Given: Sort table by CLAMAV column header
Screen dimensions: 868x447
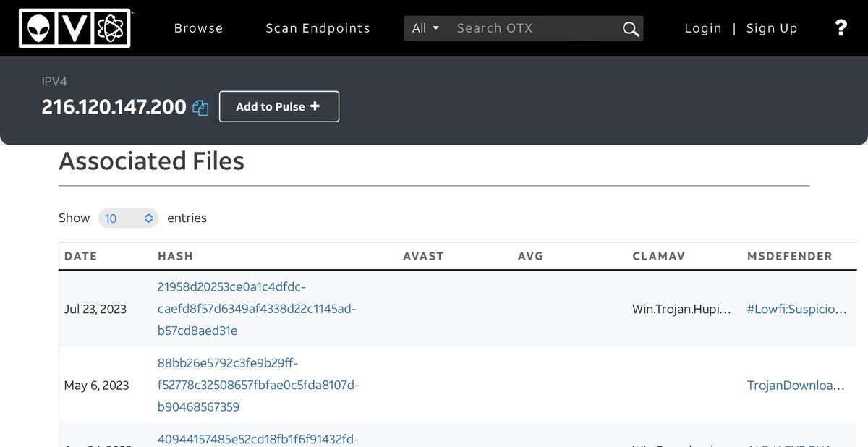Looking at the screenshot, I should click(658, 256).
